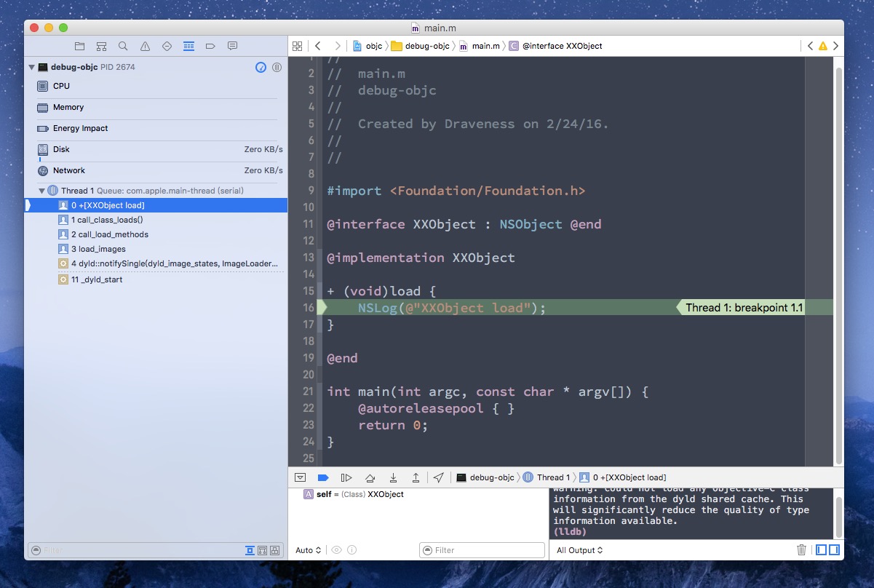Deactivate the breakpoint on line 16

(x=322, y=307)
